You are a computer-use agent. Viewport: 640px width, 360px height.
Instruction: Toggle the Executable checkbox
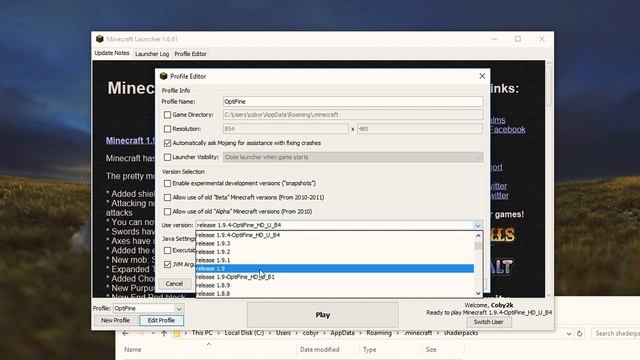coord(167,250)
